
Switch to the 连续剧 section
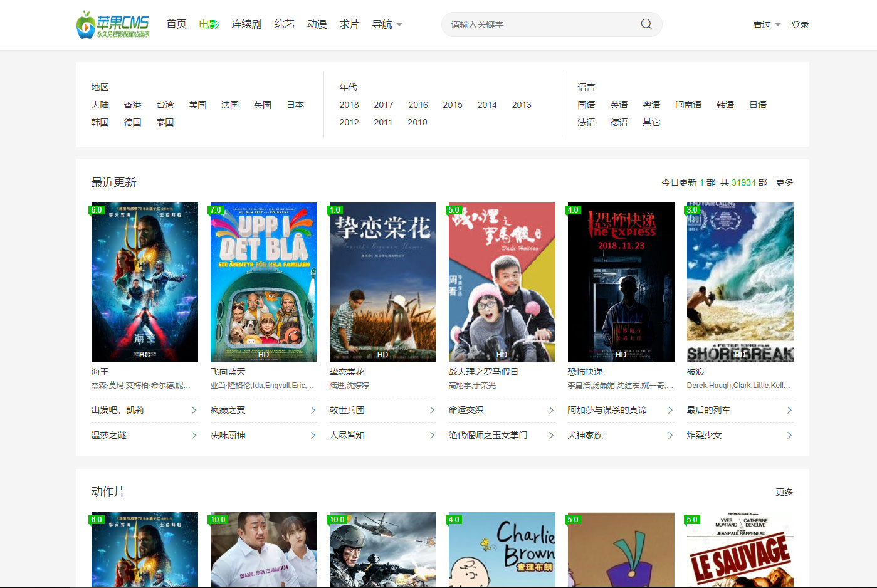(x=246, y=24)
